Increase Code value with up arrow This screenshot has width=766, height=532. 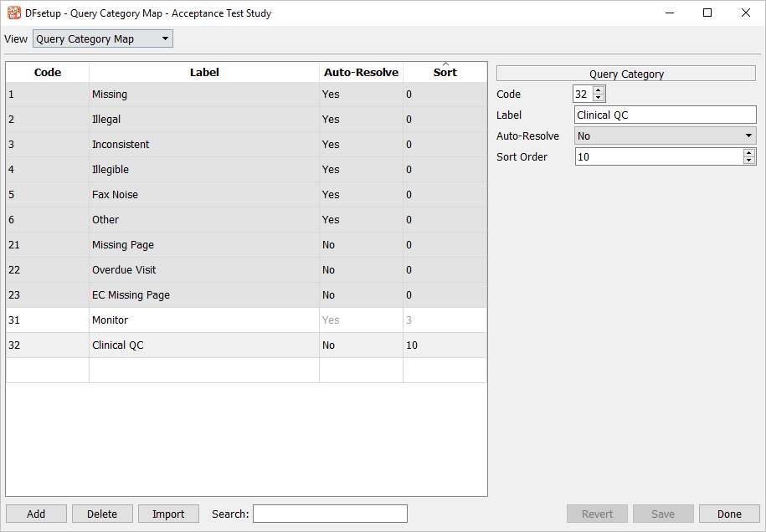point(599,90)
